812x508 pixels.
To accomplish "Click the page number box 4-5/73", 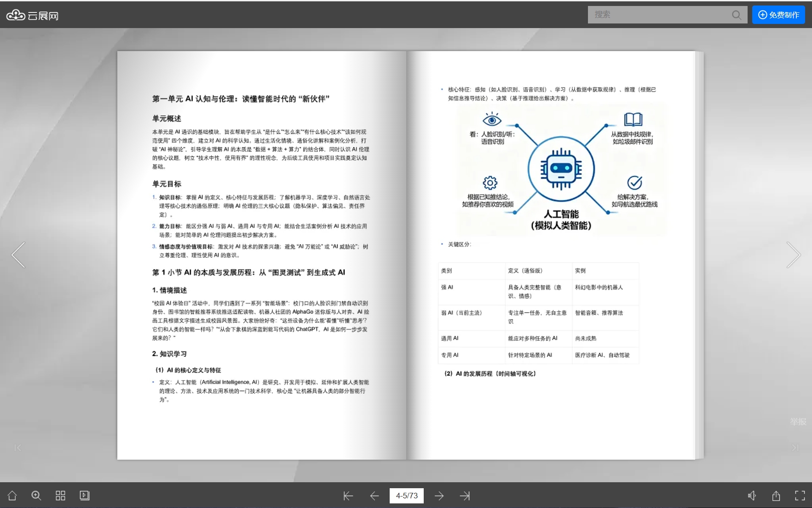I will pos(407,496).
